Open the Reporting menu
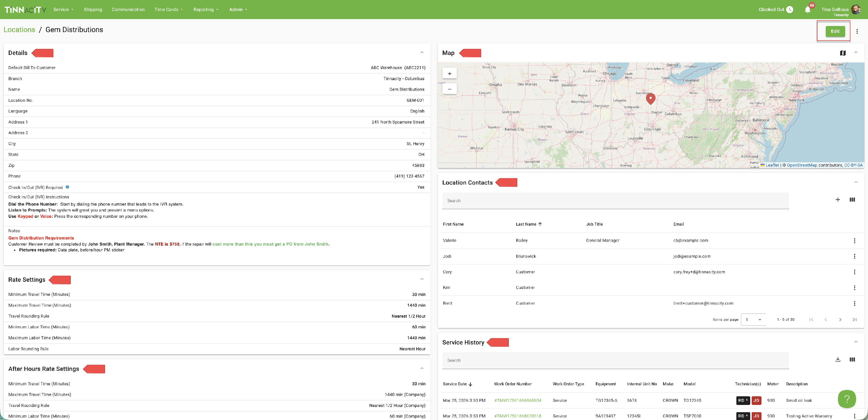 205,10
